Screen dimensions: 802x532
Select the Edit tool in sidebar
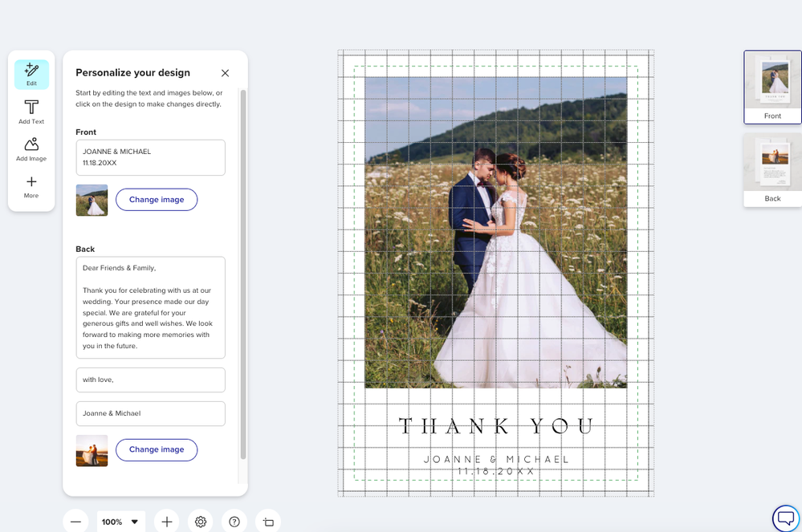coord(31,74)
